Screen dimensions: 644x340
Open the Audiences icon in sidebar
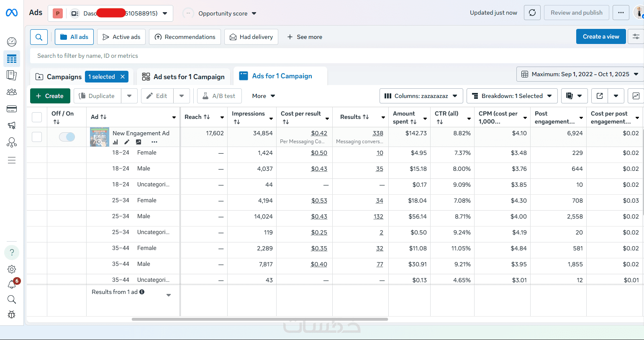(12, 92)
